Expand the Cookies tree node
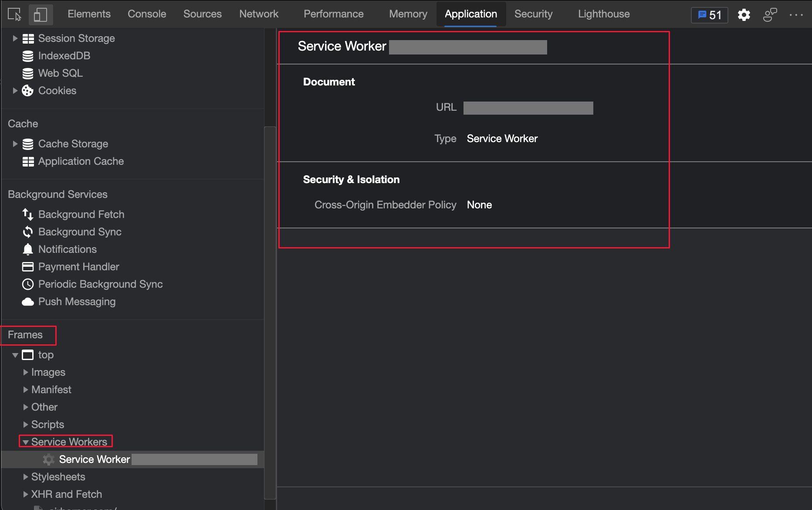The width and height of the screenshot is (812, 510). [15, 91]
